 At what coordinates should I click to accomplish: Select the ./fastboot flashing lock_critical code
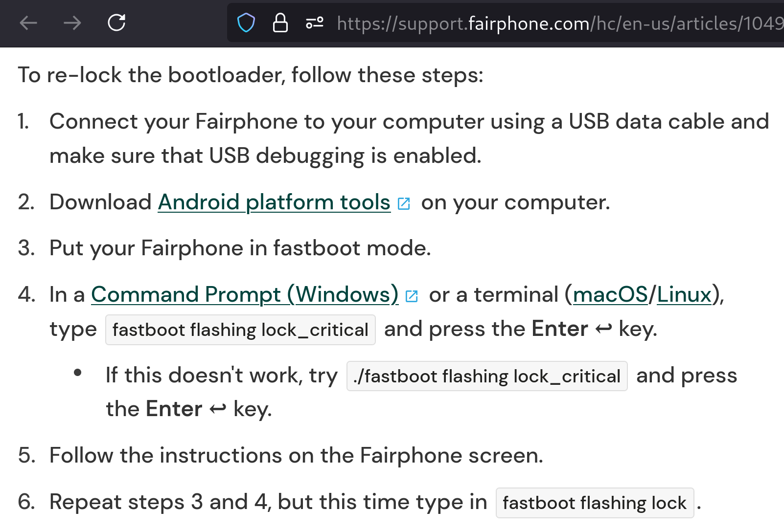tap(487, 376)
